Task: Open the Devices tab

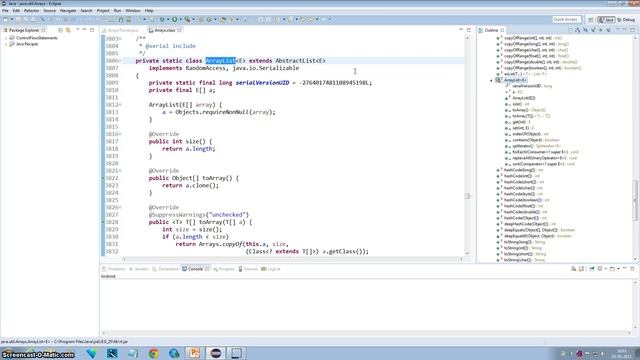Action: click(x=248, y=269)
